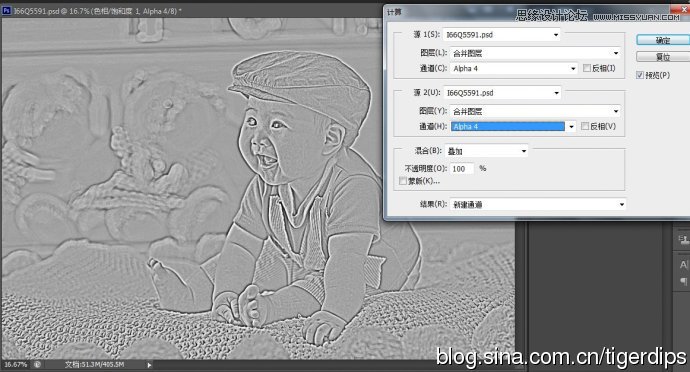Viewport: 690px width, 372px height.
Task: Expand the status bar document info arrow
Action: pos(149,365)
